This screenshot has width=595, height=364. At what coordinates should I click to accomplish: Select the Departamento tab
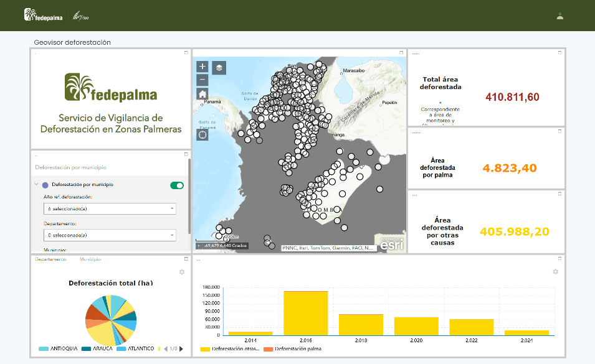tap(50, 259)
